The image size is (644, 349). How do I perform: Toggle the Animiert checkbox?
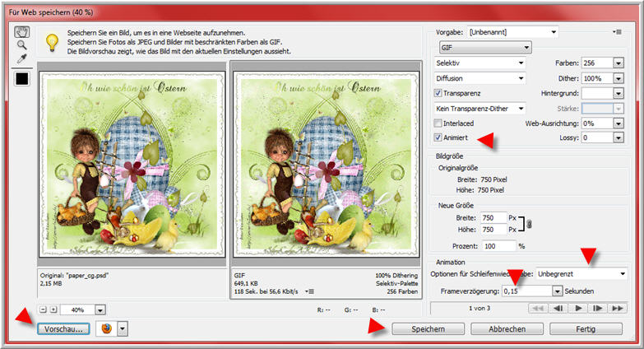tap(438, 137)
